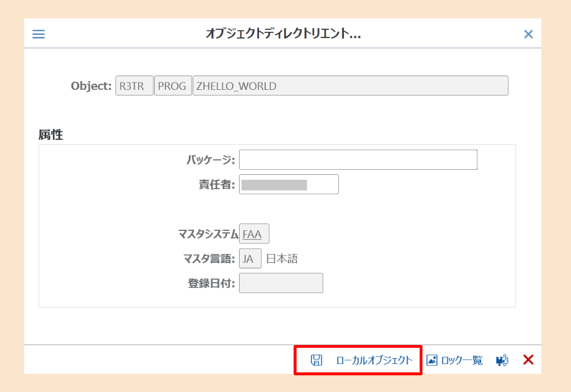The height and width of the screenshot is (392, 571).
Task: Click into the パッケージ input field
Action: point(358,160)
